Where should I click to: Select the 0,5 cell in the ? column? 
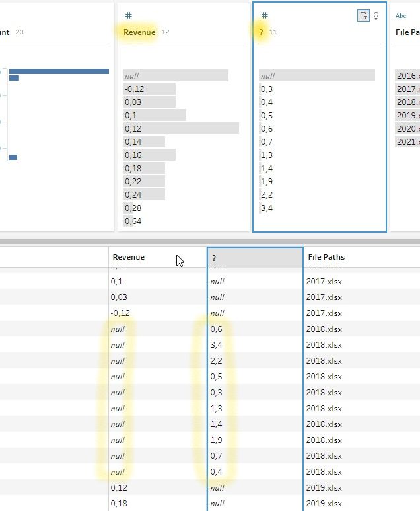point(256,376)
